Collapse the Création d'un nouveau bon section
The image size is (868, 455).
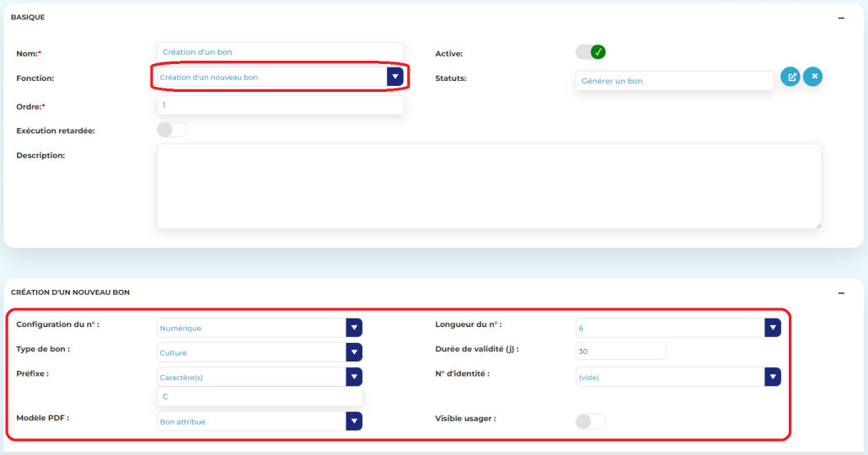(841, 293)
